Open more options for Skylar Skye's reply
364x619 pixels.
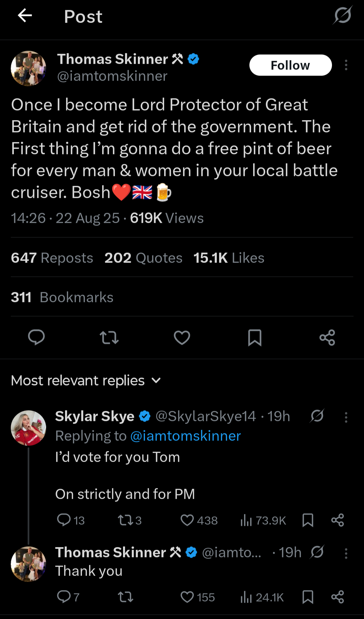point(346,417)
